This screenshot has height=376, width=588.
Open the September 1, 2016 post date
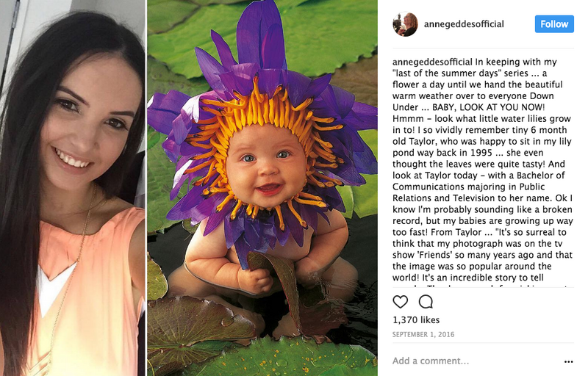pos(423,335)
